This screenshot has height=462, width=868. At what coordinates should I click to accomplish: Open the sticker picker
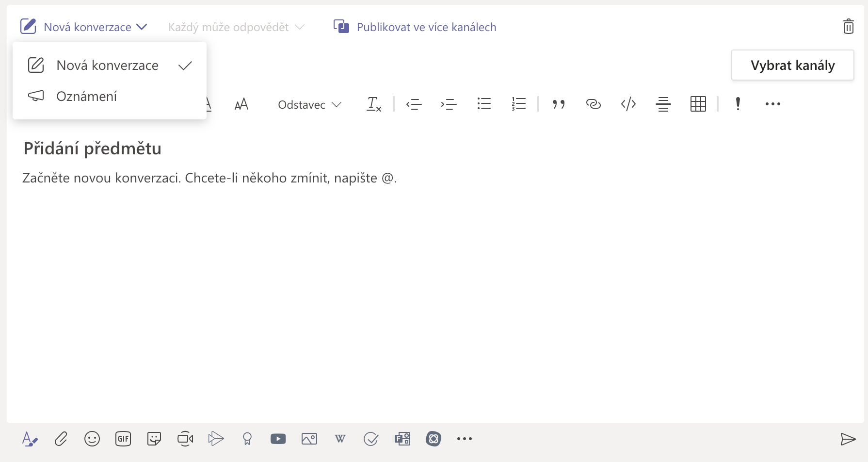tap(154, 439)
